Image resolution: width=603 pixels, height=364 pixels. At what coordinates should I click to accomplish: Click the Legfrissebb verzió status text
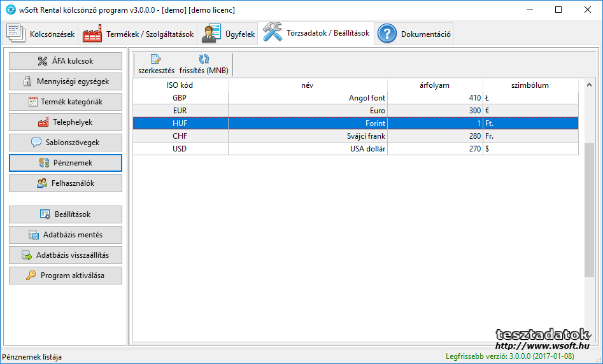pos(509,357)
